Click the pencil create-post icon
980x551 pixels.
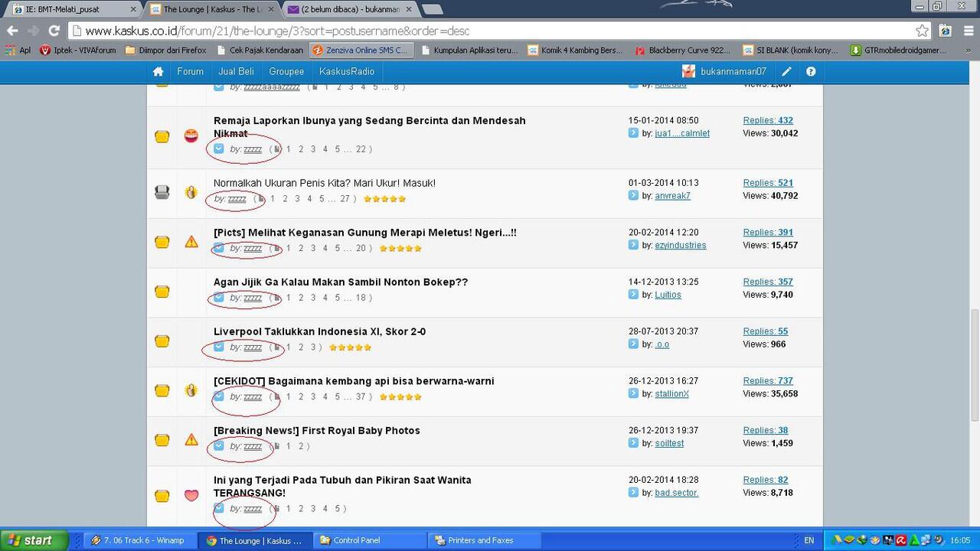pos(786,71)
